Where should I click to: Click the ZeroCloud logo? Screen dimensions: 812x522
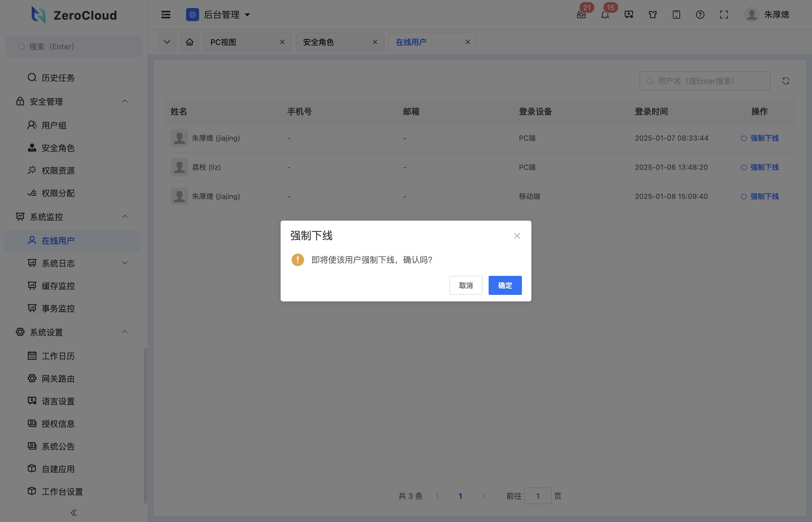[74, 15]
